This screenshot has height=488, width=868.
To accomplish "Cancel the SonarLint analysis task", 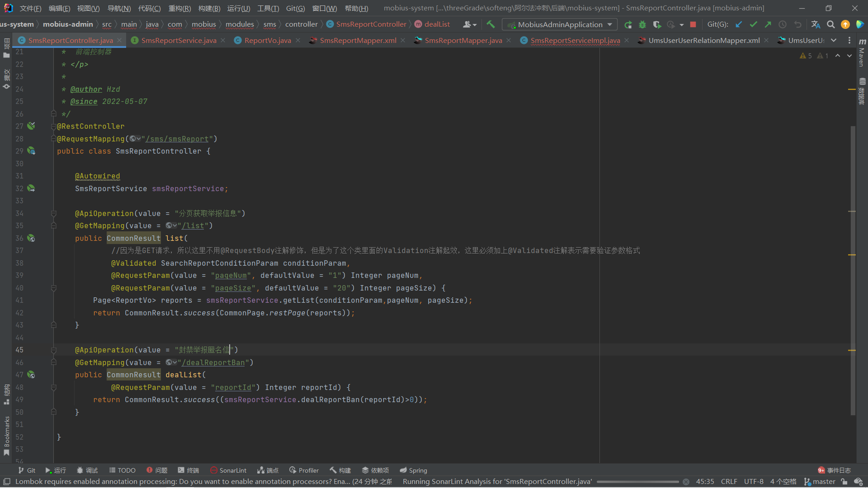I will [686, 482].
